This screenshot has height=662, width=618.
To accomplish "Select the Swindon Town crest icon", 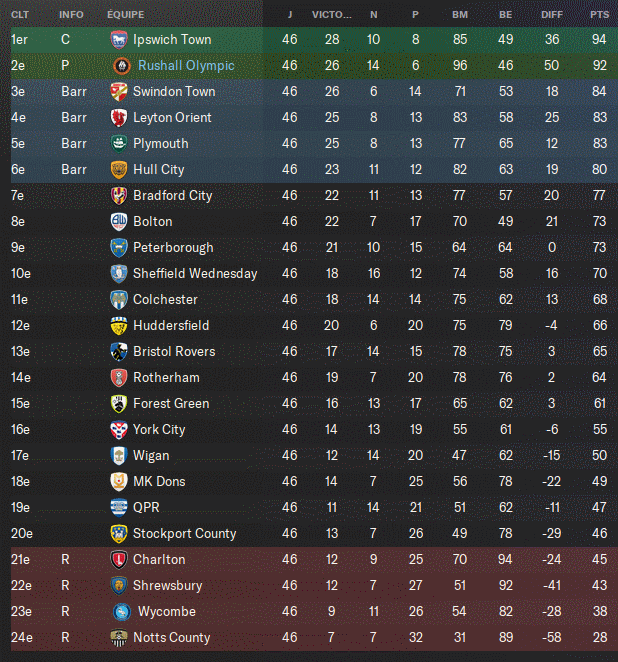I will pos(119,92).
